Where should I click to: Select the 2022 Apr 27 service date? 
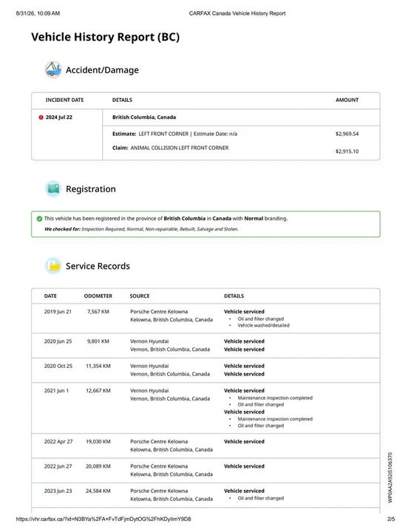(58, 442)
